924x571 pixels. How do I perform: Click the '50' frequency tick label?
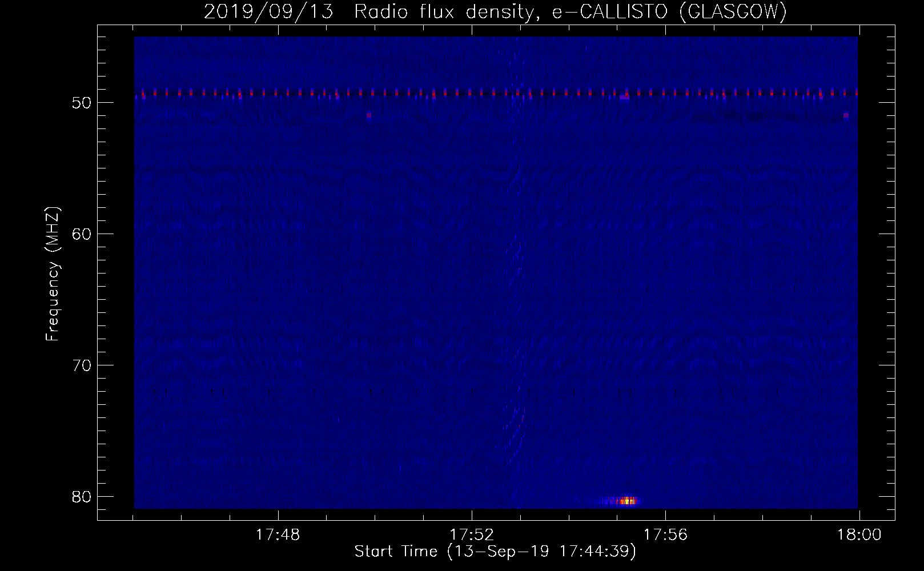click(x=82, y=103)
